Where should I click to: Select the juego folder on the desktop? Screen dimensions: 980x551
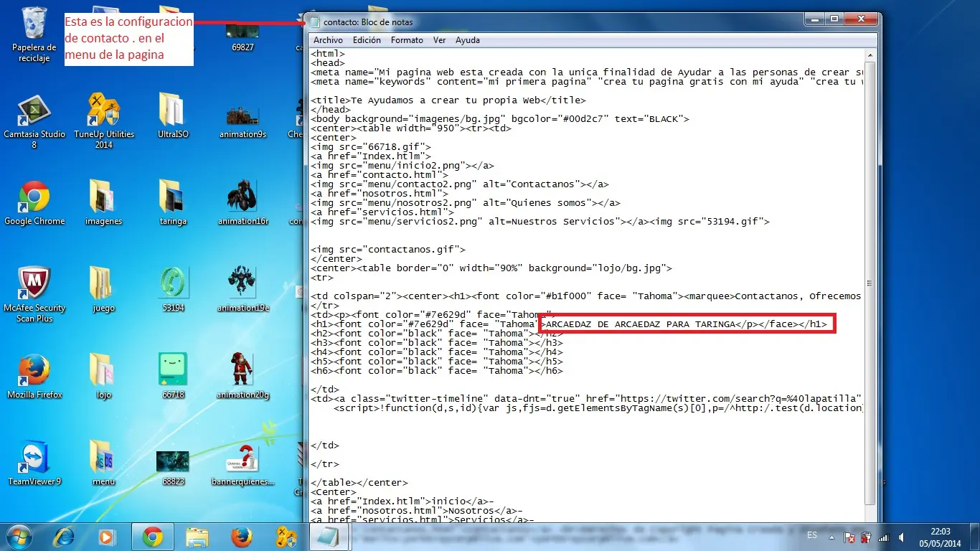pos(103,290)
